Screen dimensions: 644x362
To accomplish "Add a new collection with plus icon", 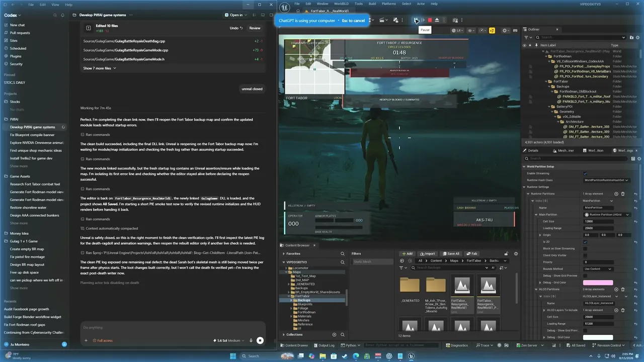I will point(335,334).
